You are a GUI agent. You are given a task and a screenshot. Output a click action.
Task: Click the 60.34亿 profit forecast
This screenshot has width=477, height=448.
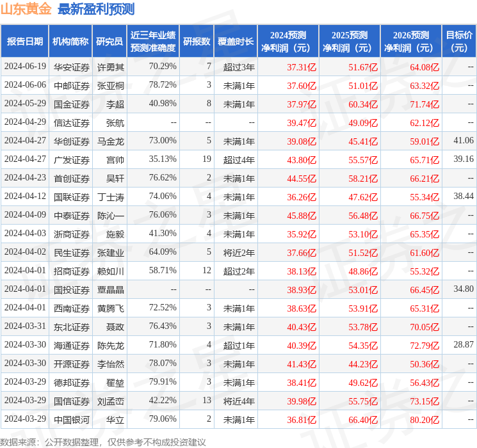(363, 104)
